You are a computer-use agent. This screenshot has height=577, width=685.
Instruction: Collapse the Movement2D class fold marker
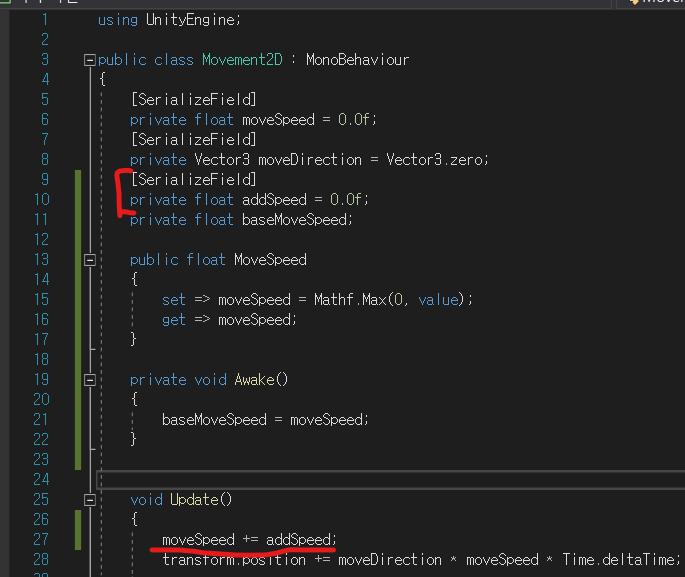pos(90,60)
